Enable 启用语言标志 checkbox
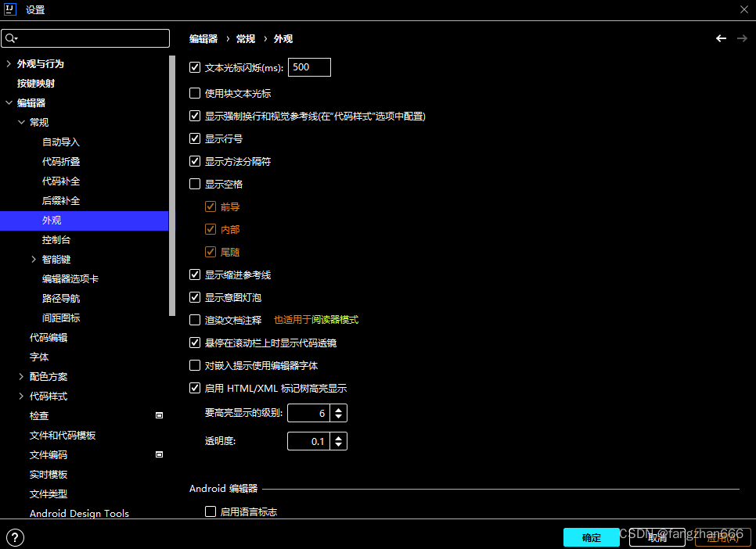The height and width of the screenshot is (549, 756). pyautogui.click(x=211, y=511)
